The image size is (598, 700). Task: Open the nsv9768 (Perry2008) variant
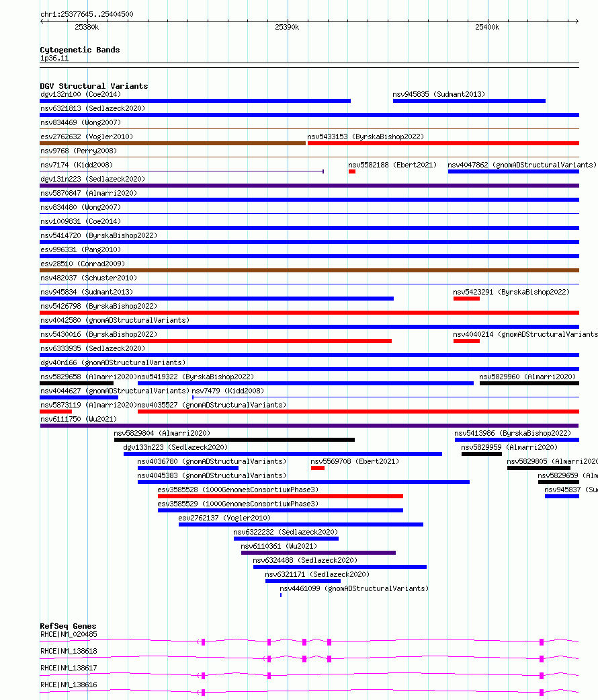click(310, 157)
